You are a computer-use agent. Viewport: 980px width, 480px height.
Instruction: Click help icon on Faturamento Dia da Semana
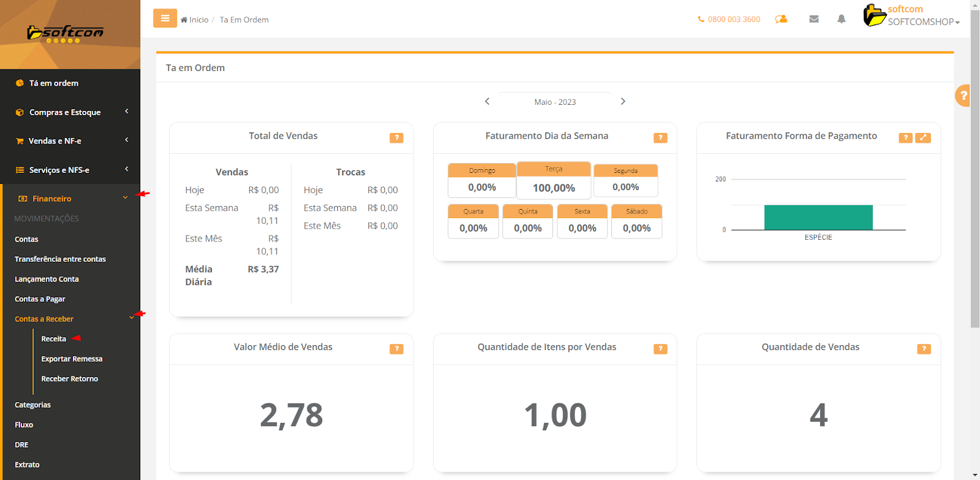[x=660, y=138]
